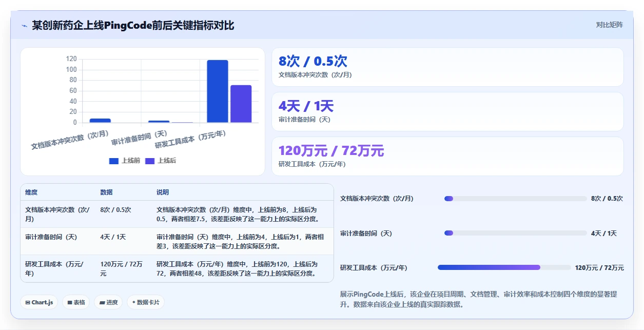Image resolution: width=644 pixels, height=330 pixels.
Task: Click the 120 tick on chart y-axis
Action: pos(71,59)
